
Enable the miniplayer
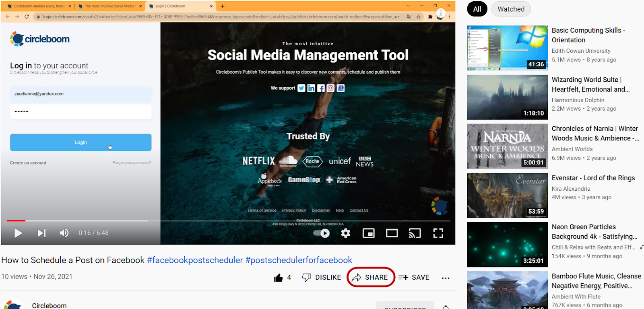[369, 233]
